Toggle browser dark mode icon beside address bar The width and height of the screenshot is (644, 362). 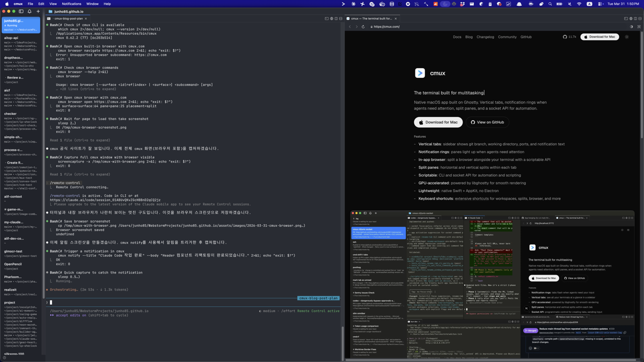point(631,27)
